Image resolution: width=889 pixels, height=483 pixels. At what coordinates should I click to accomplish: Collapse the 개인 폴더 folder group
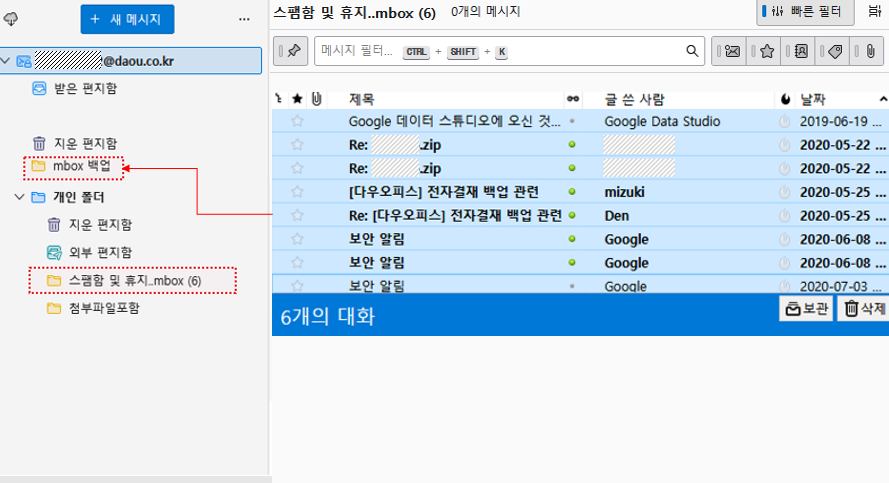[20, 197]
